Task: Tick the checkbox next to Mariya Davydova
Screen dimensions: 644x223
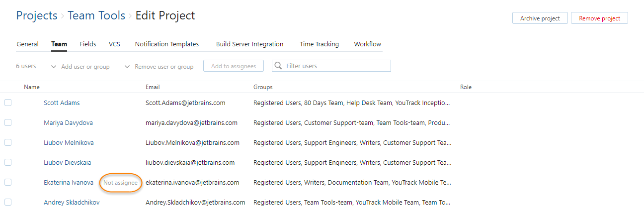Action: [8, 122]
